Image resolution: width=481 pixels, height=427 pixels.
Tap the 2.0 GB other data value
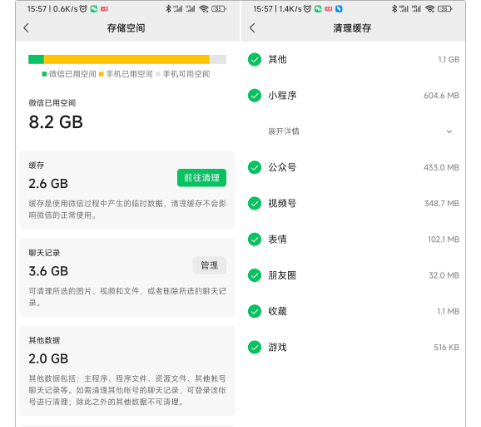(x=48, y=359)
